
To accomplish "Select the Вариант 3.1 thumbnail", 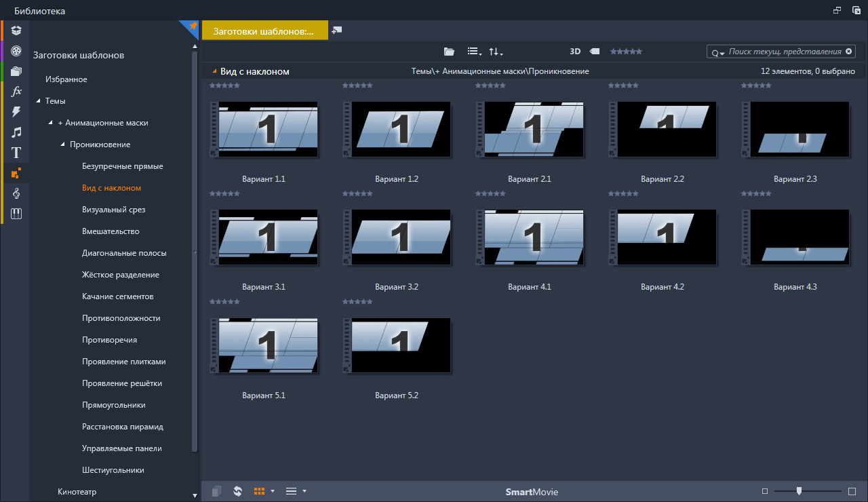I will [264, 237].
